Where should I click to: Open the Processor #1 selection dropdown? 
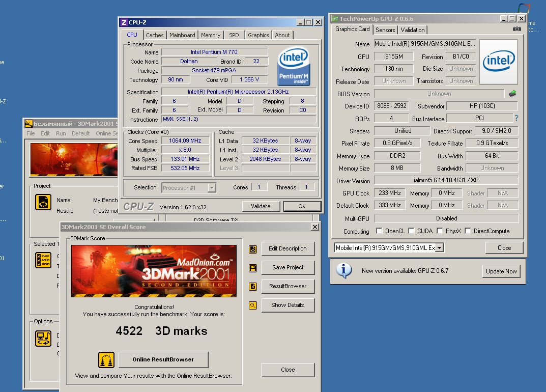pyautogui.click(x=212, y=188)
